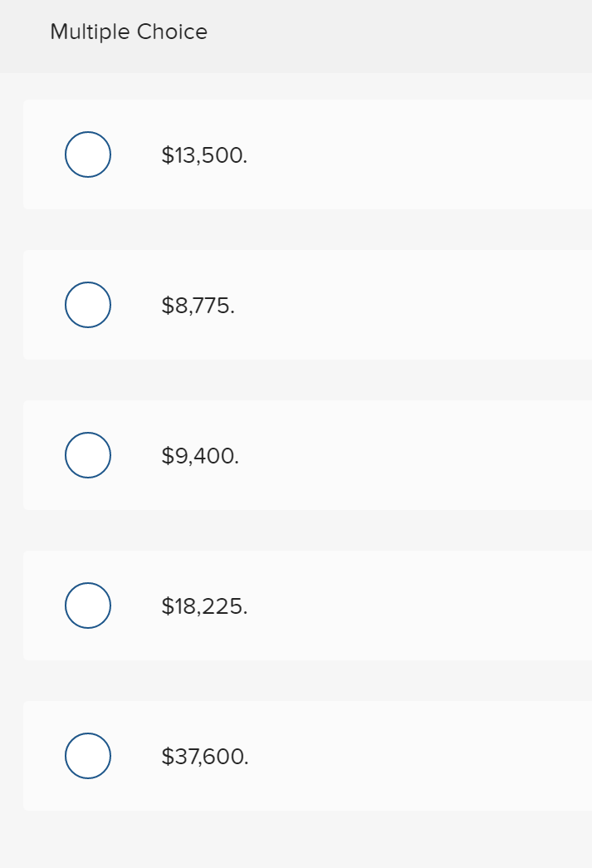Select the $13,500 answer radio button
The width and height of the screenshot is (592, 868).
coord(87,154)
